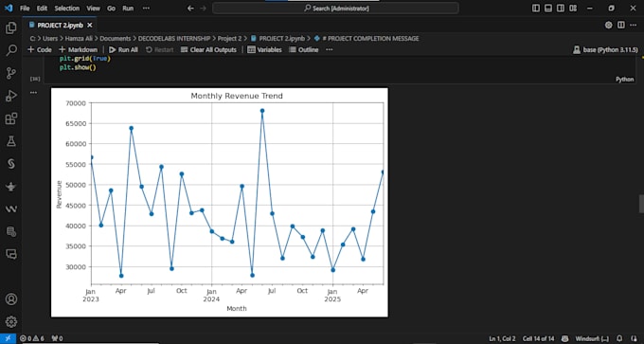Screen dimensions: 644x344
Task: Open the Testing flask view
Action: 11,141
